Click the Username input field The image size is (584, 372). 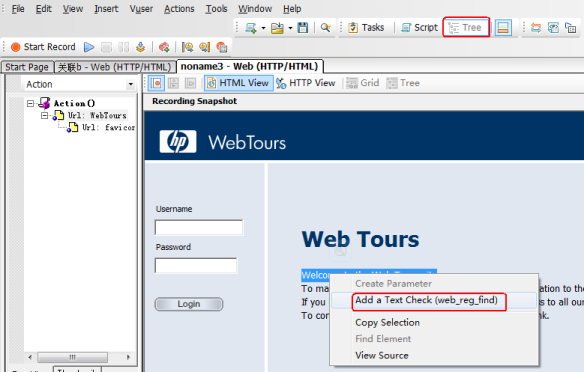tap(199, 227)
